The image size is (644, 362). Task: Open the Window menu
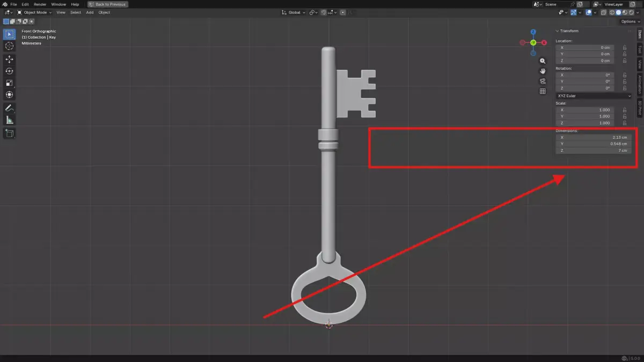click(58, 4)
